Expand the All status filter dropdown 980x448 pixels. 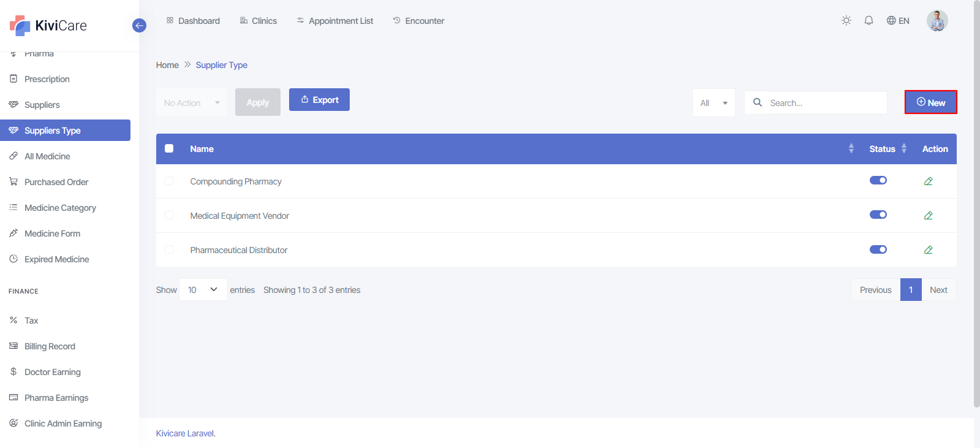(714, 103)
